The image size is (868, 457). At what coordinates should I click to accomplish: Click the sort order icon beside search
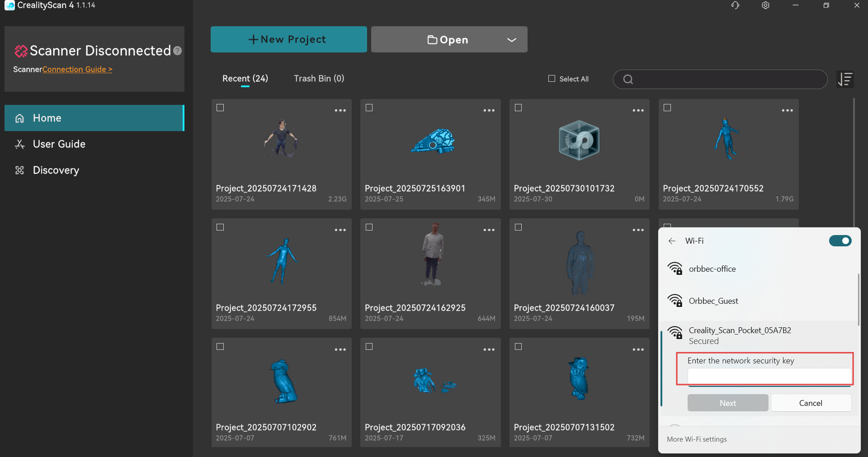click(x=844, y=80)
